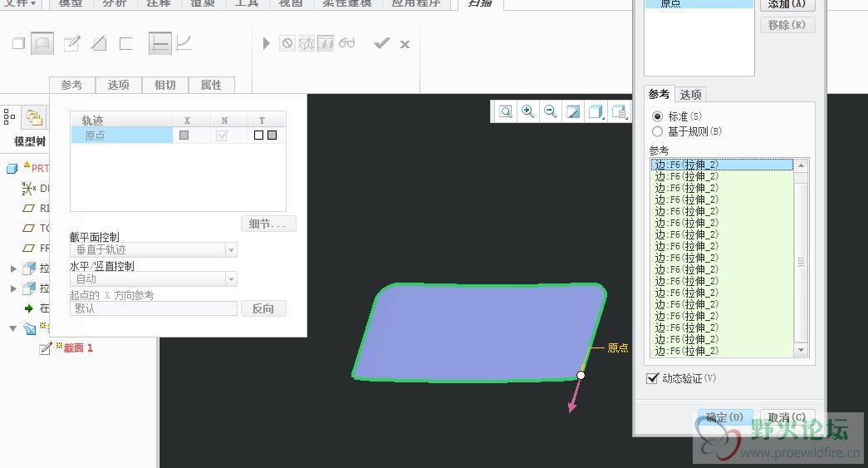
Task: Switch to 参考 tab in chain dialog
Action: coord(660,94)
